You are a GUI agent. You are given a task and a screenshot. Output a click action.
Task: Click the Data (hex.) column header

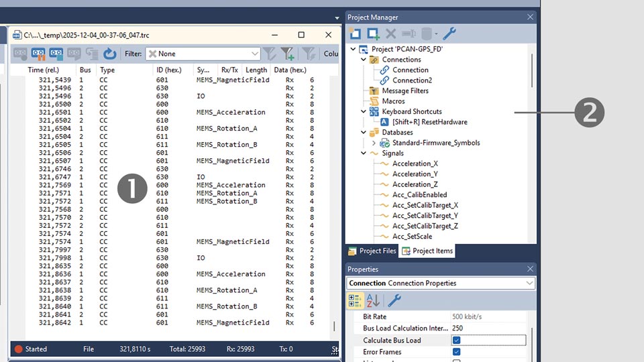coord(290,70)
